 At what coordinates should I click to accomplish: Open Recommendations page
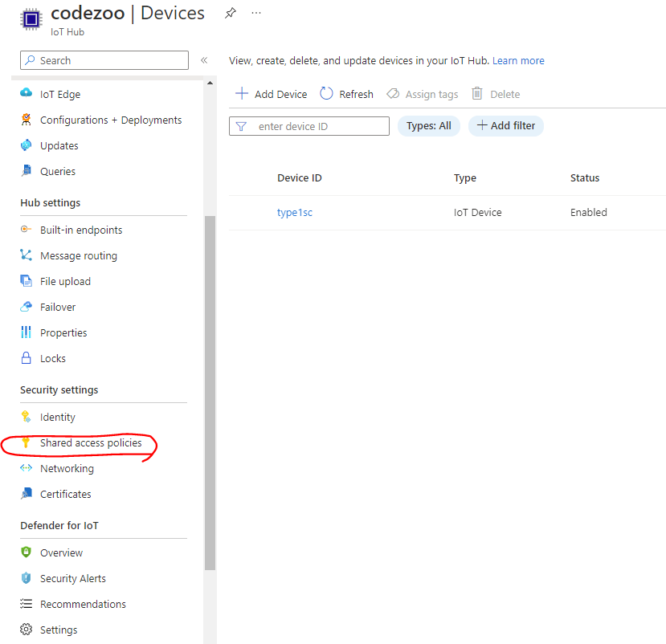[x=83, y=604]
